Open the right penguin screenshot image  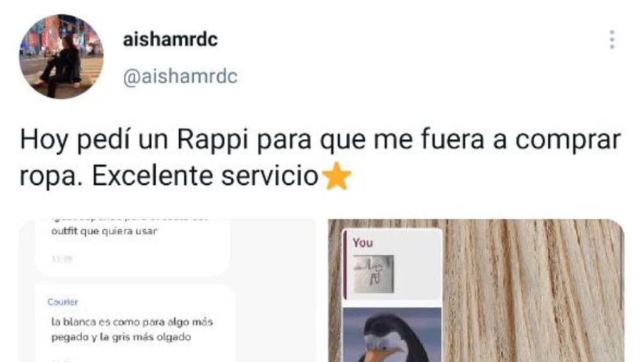click(477, 290)
